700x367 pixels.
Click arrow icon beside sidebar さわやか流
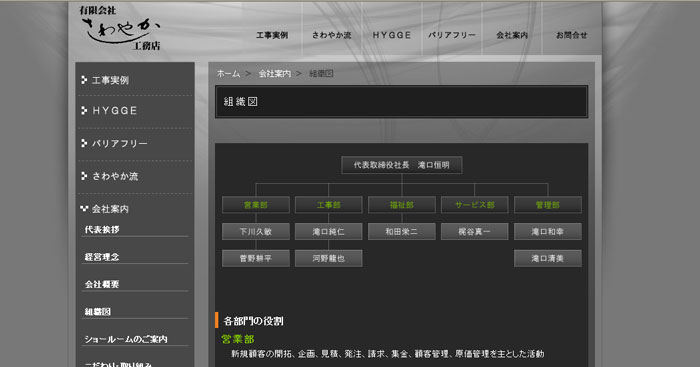click(x=84, y=176)
